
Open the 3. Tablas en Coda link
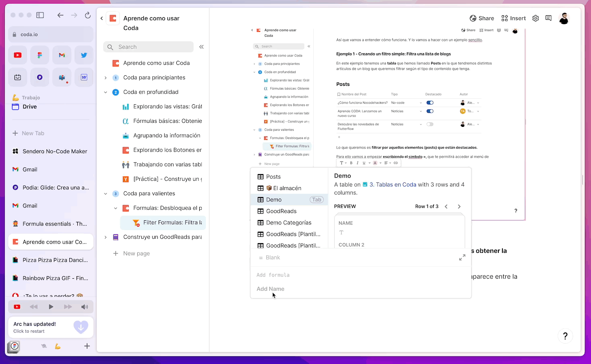pyautogui.click(x=389, y=184)
